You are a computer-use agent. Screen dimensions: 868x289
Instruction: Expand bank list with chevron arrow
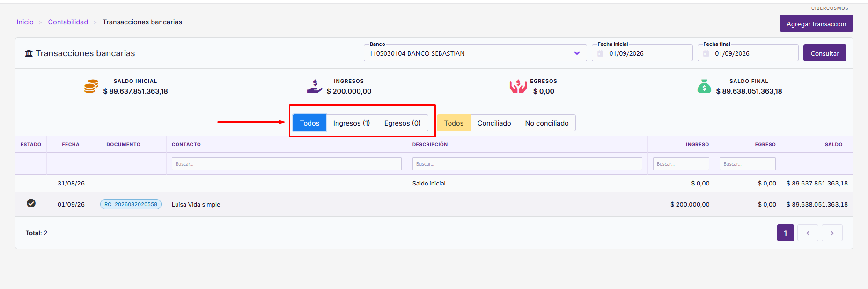tap(577, 53)
